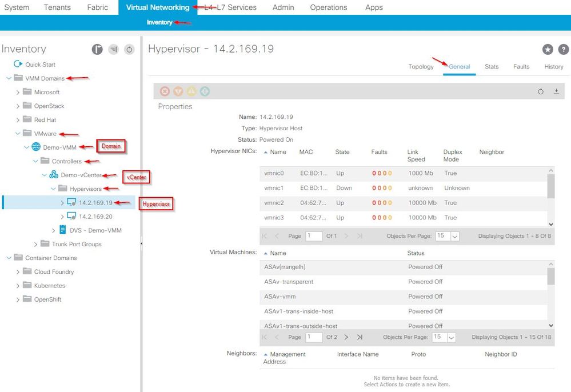The width and height of the screenshot is (571, 392).
Task: Select the vmnic1 row
Action: 404,188
